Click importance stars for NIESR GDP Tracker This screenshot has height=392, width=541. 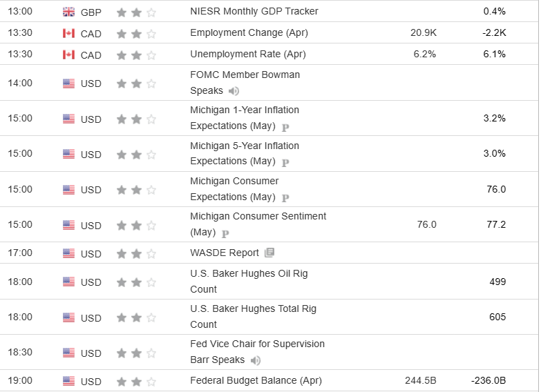point(136,12)
